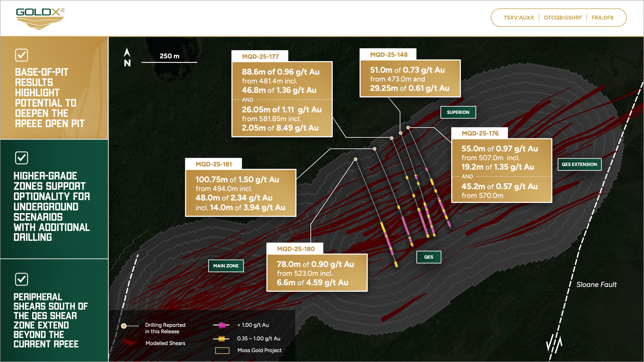Click checkbox above Peripheral Shears heading
This screenshot has height=362, width=644.
point(21,279)
